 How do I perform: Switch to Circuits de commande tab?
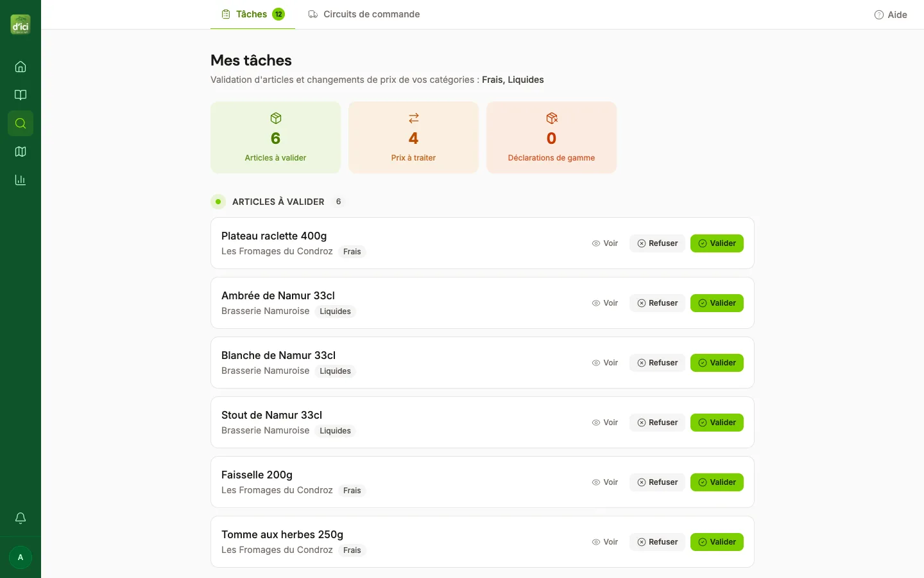coord(364,14)
